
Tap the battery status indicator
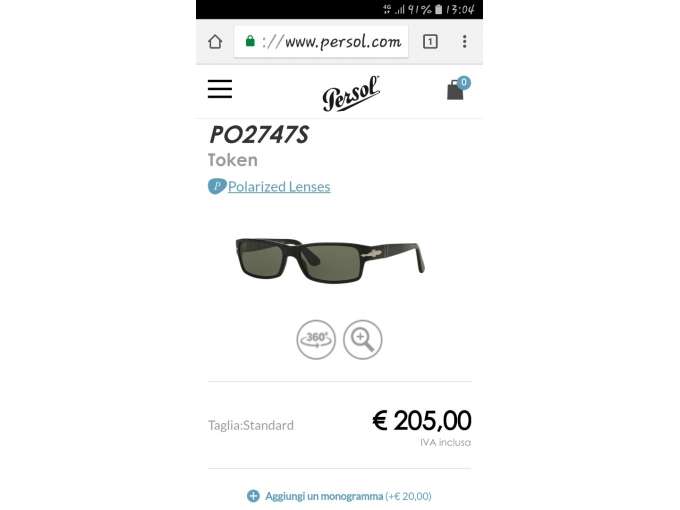438,9
